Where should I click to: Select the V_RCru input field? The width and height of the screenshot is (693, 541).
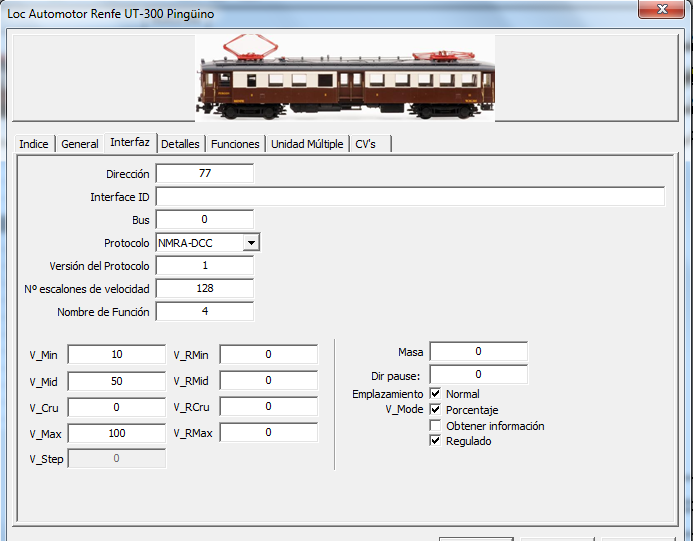tap(268, 407)
